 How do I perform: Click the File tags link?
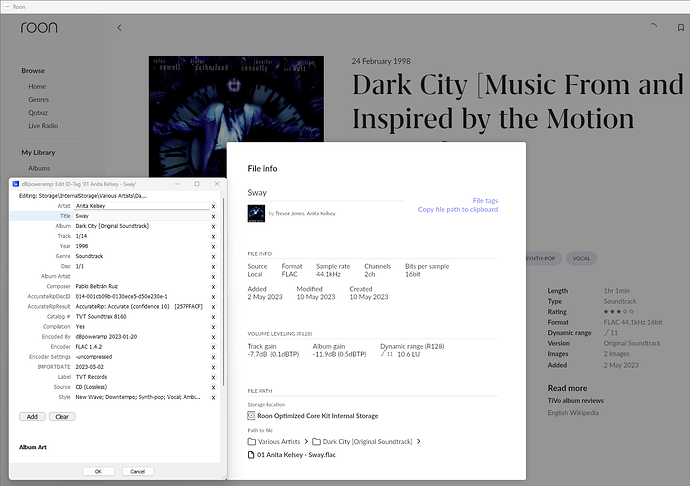[485, 201]
